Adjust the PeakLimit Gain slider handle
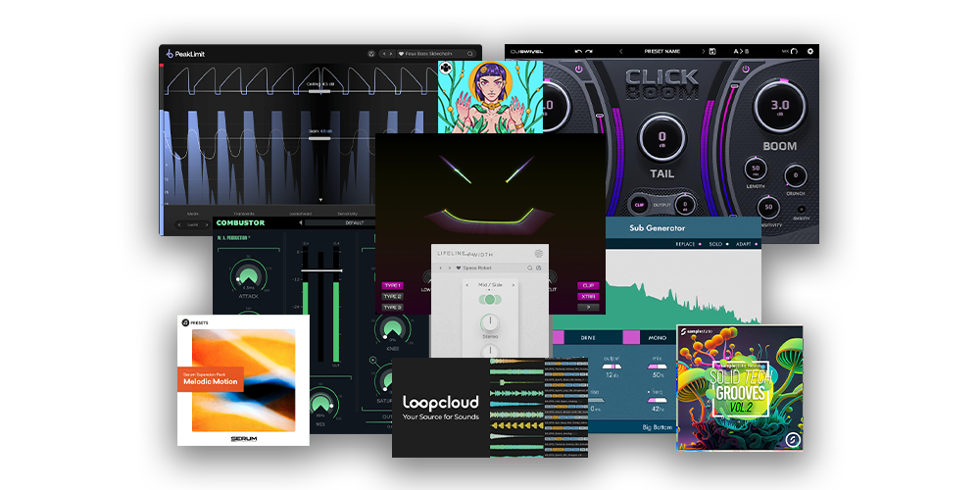Screen dimensions: 980x490 pyautogui.click(x=319, y=138)
